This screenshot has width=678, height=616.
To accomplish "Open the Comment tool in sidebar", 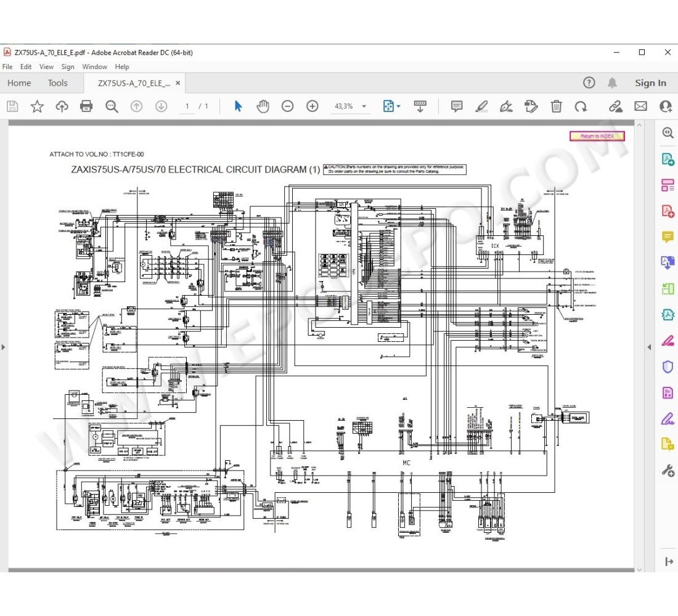I will tap(668, 237).
